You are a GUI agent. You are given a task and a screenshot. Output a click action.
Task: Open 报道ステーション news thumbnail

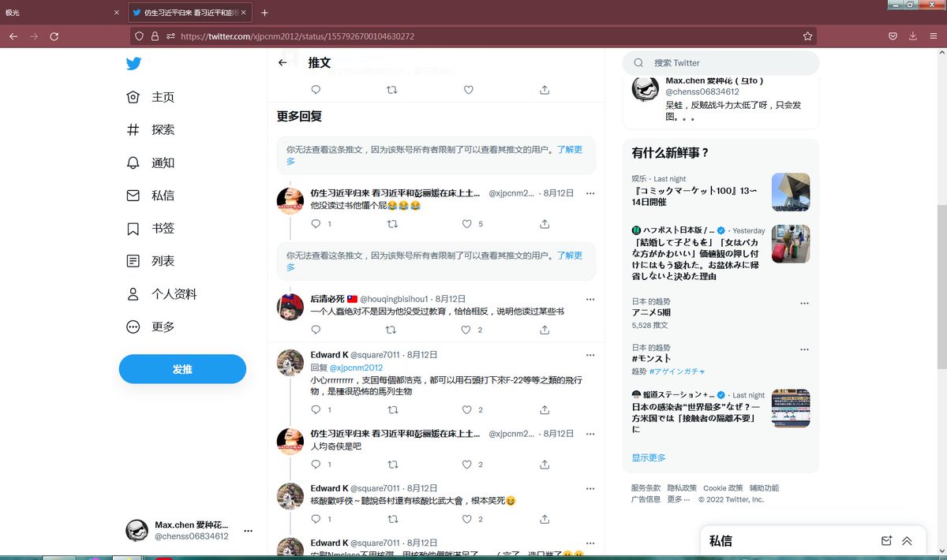[x=791, y=408]
